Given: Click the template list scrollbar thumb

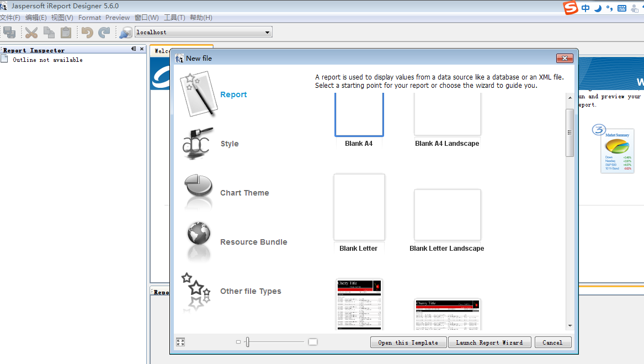Looking at the screenshot, I should [x=570, y=133].
